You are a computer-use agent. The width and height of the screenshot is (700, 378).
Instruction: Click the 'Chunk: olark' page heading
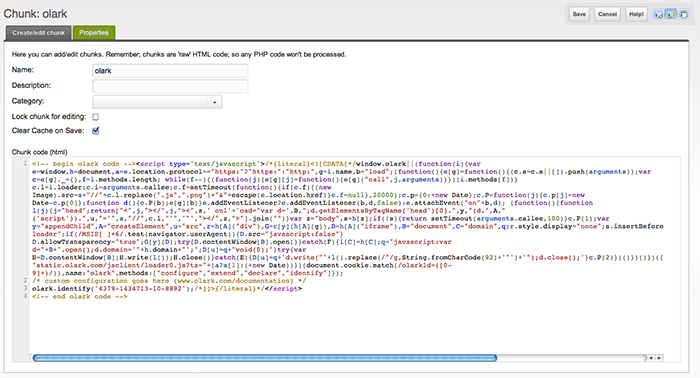pyautogui.click(x=35, y=14)
